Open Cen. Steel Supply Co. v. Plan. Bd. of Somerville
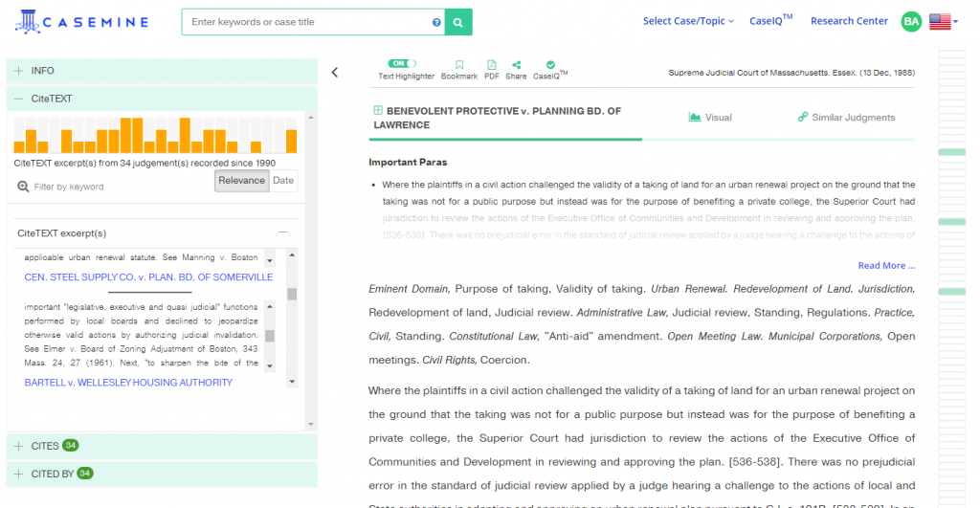 pos(148,276)
